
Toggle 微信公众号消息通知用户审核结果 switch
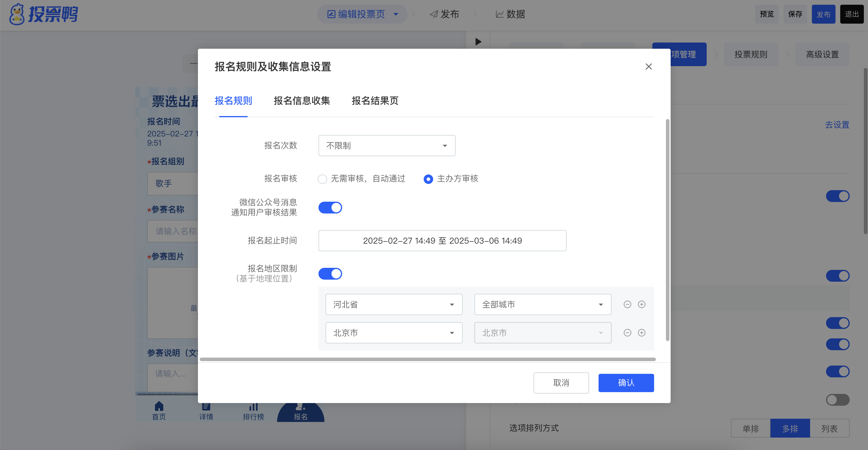tap(330, 208)
